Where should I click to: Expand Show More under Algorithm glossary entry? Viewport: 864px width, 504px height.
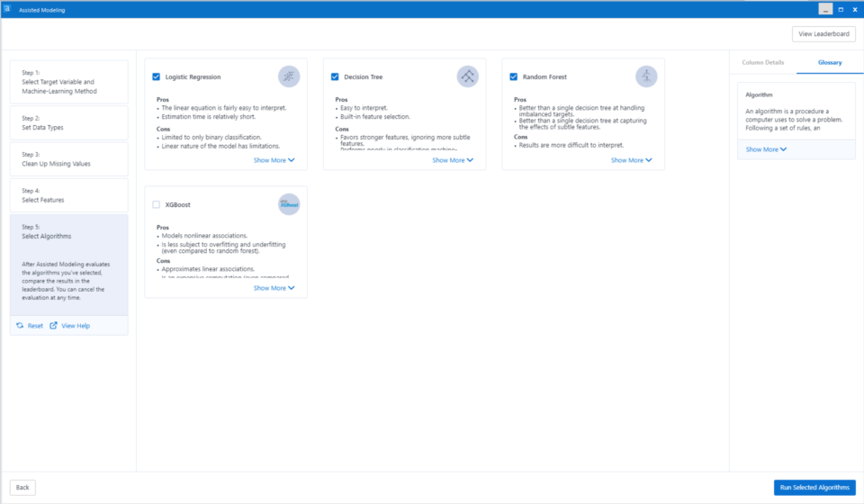(x=766, y=149)
